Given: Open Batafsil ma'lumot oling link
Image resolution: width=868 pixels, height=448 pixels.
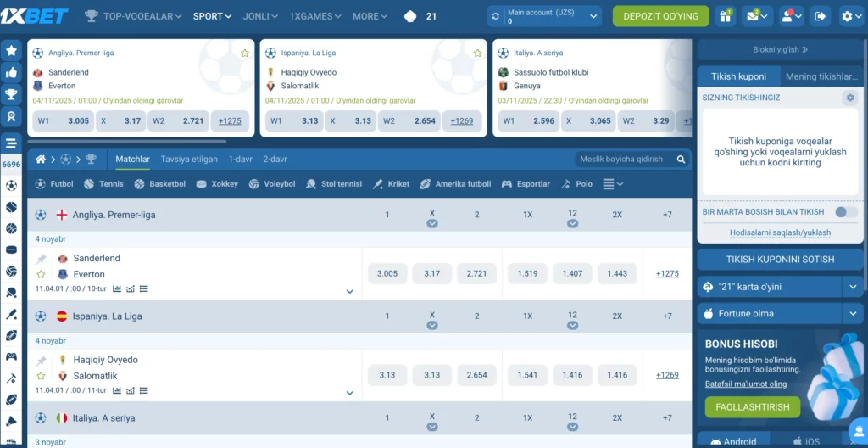Looking at the screenshot, I should coord(746,384).
